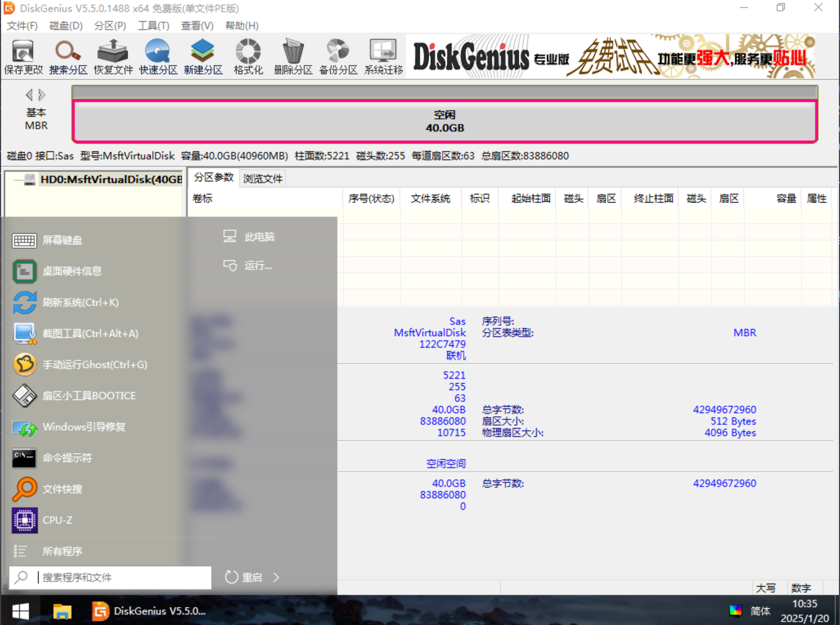Open File Explorer from the taskbar
The height and width of the screenshot is (625, 840).
tap(62, 611)
